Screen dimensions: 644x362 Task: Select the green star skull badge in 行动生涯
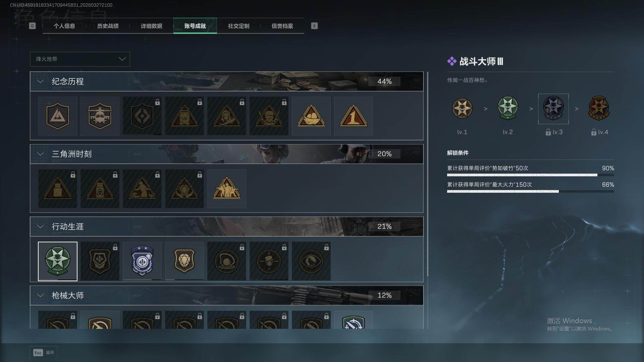[x=57, y=261]
